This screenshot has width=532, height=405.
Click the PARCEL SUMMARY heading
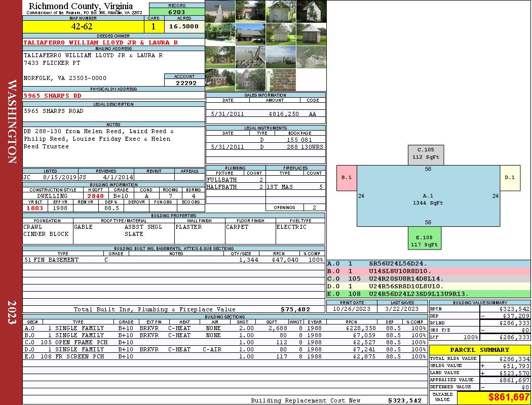(479, 350)
